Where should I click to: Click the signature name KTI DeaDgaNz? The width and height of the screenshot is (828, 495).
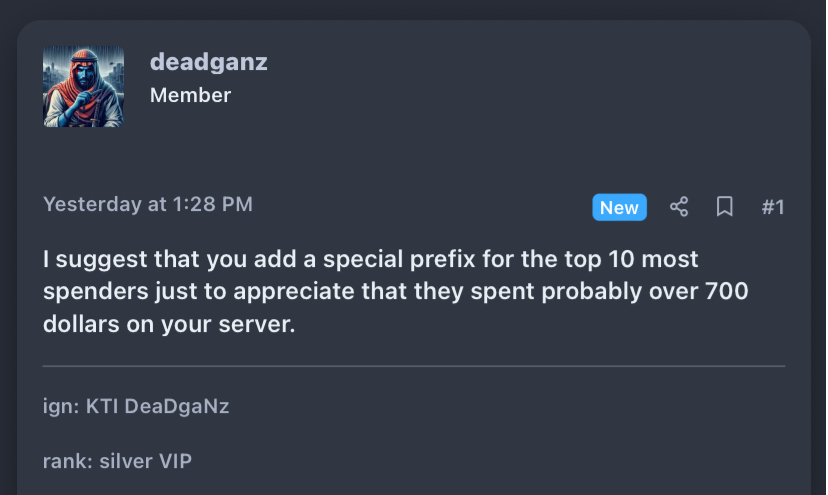pos(157,407)
